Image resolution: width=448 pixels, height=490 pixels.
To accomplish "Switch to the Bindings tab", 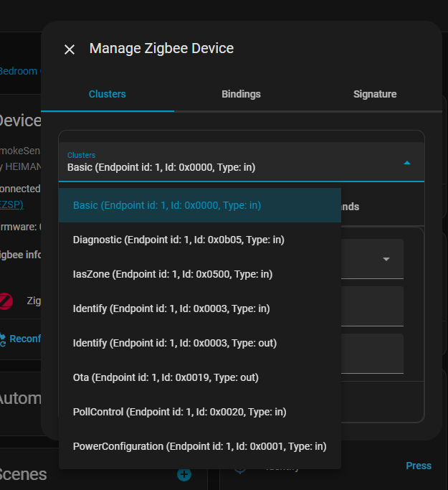I will [x=241, y=94].
